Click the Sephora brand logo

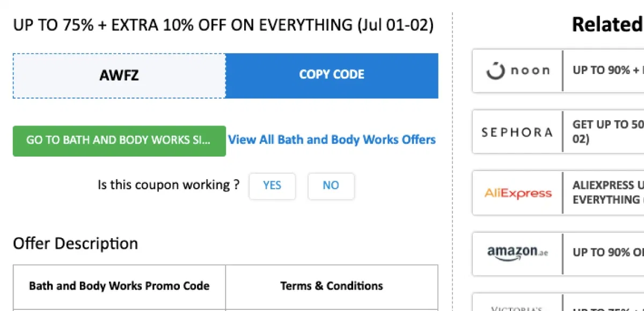pos(516,131)
